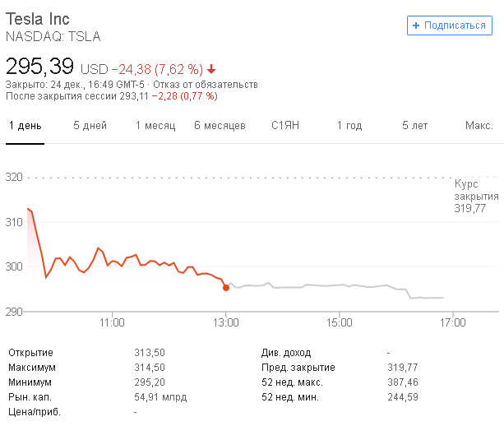504x426 pixels.
Task: View the 5 лет chart range
Action: tap(414, 126)
